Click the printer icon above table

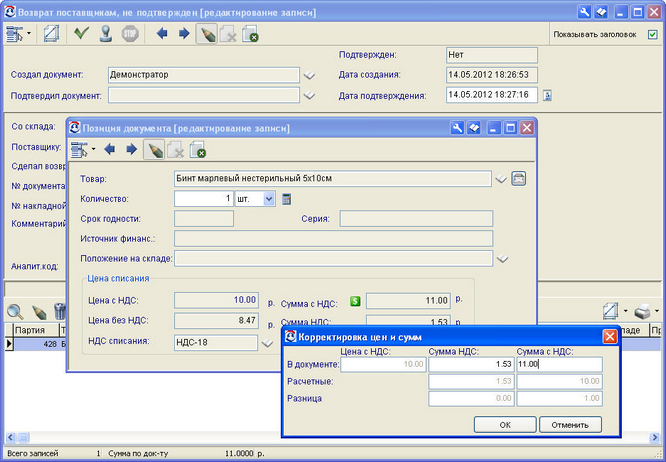click(642, 312)
